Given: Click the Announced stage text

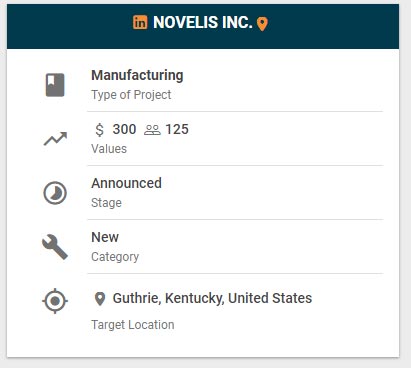Looking at the screenshot, I should (x=127, y=183).
